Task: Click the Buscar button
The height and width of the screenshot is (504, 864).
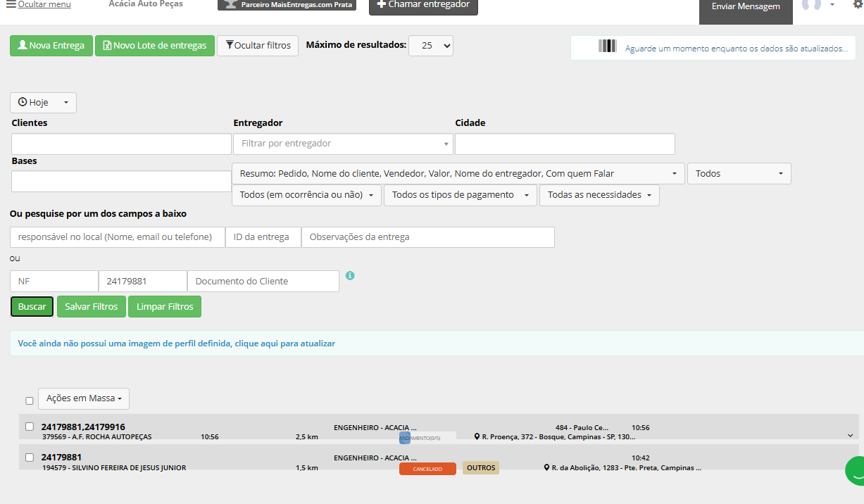Action: tap(32, 307)
